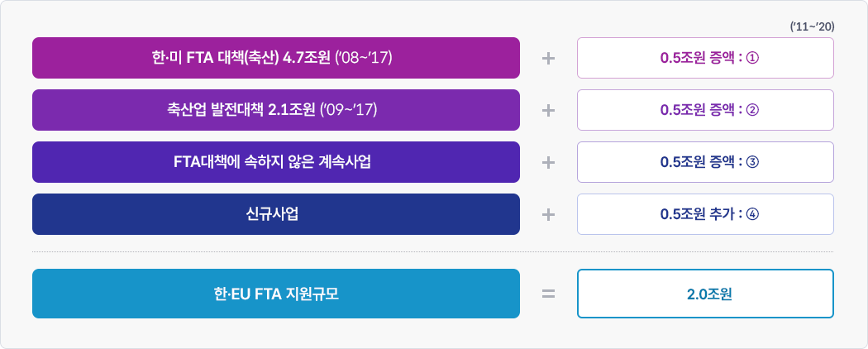
Task: Click the circled number ③ marker
Action: pyautogui.click(x=752, y=162)
